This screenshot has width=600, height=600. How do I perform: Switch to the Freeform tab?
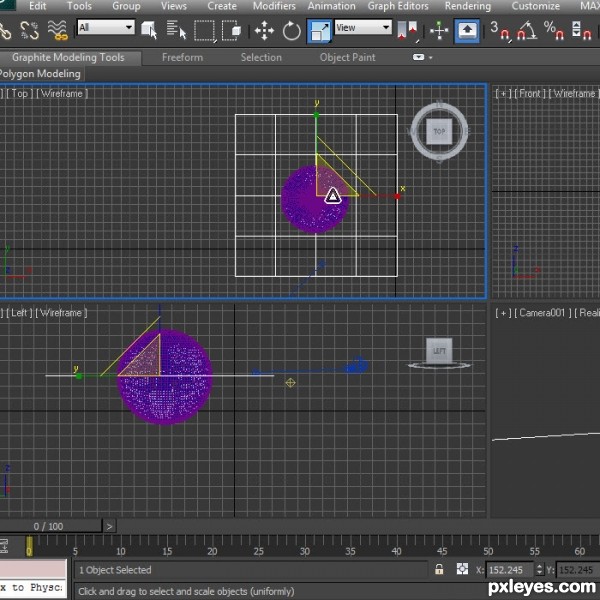click(x=182, y=57)
